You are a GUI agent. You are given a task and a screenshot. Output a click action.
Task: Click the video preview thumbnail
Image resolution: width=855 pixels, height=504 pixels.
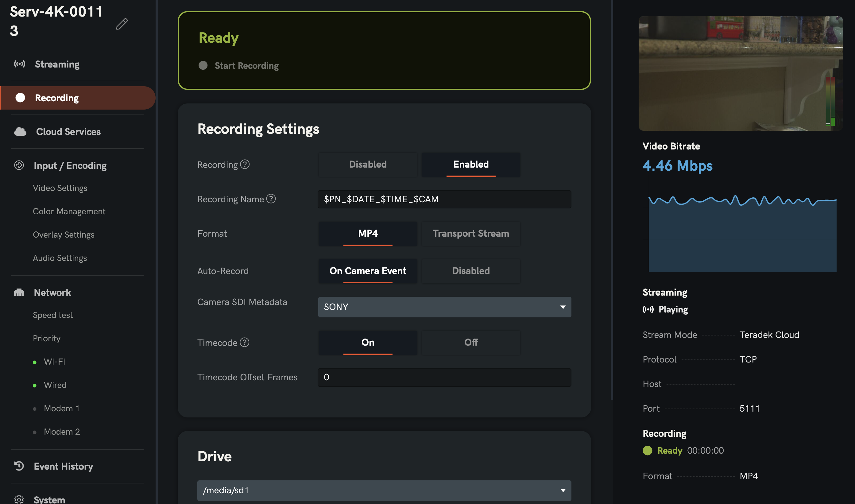[741, 73]
